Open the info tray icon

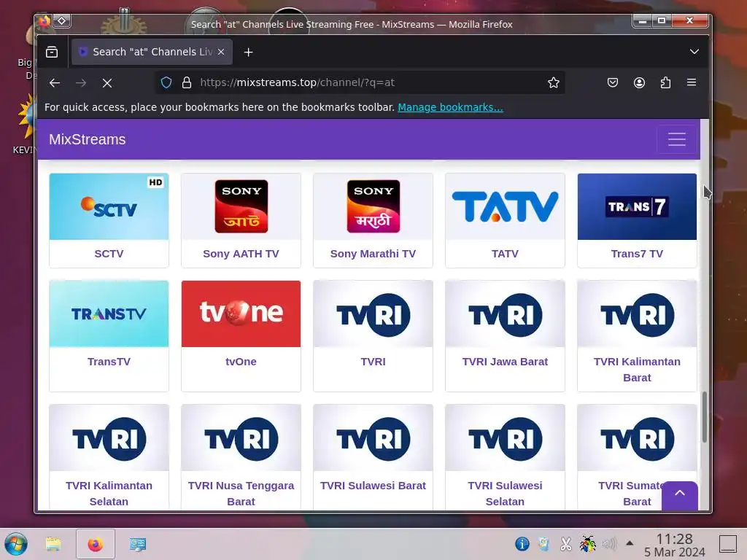(522, 543)
